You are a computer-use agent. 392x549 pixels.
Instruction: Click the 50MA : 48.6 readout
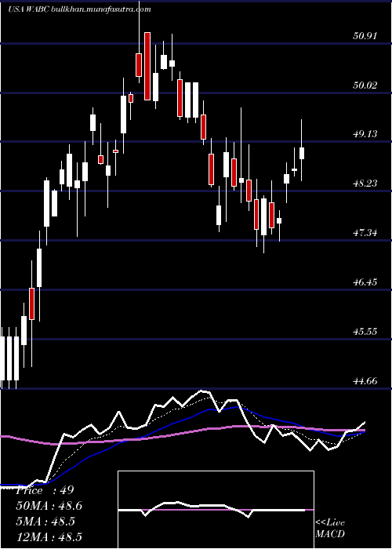pos(49,506)
